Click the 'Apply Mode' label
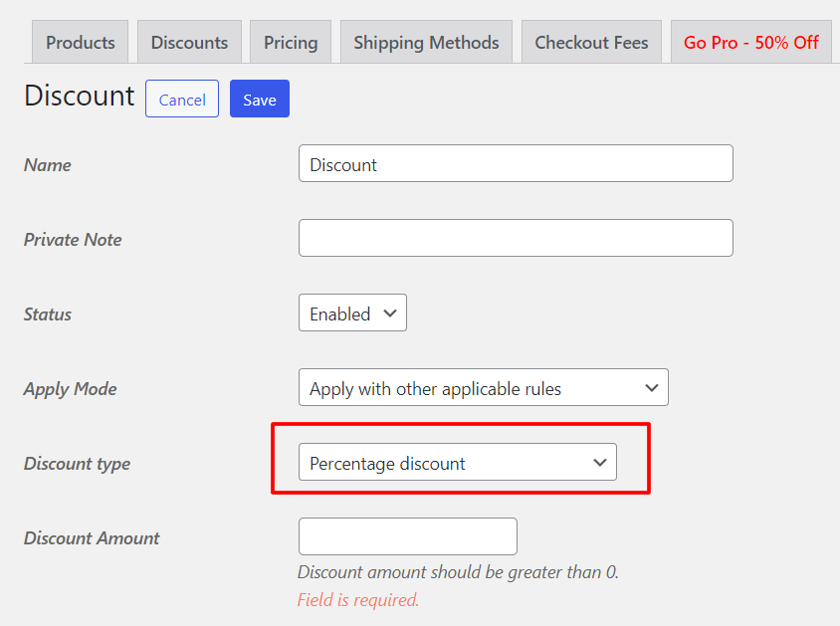 click(71, 389)
